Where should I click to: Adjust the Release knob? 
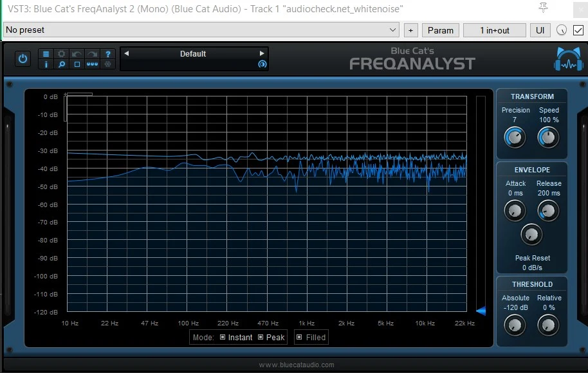pos(548,210)
